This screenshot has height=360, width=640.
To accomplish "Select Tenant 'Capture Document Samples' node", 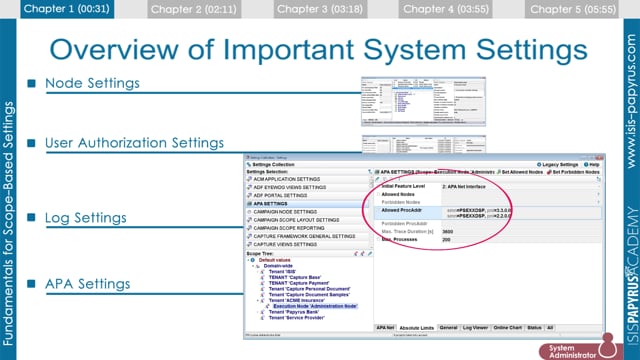I will (309, 294).
